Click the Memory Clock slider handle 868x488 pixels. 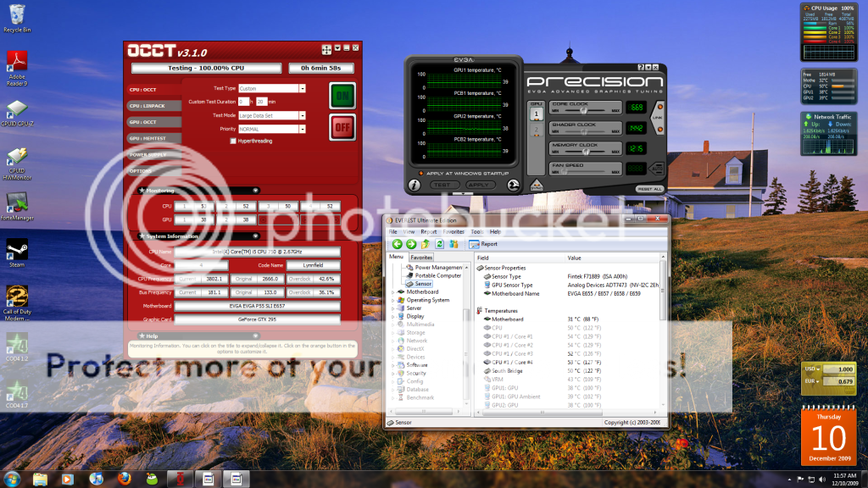[586, 151]
